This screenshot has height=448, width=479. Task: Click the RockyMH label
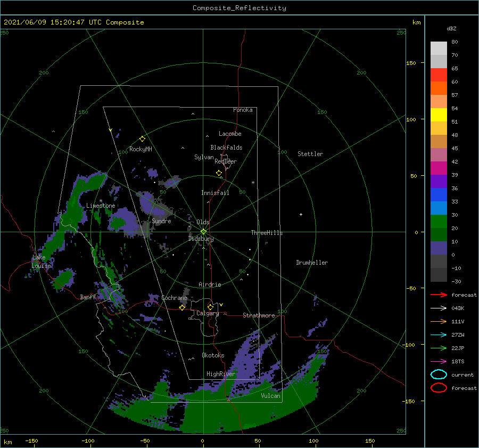[x=141, y=149]
